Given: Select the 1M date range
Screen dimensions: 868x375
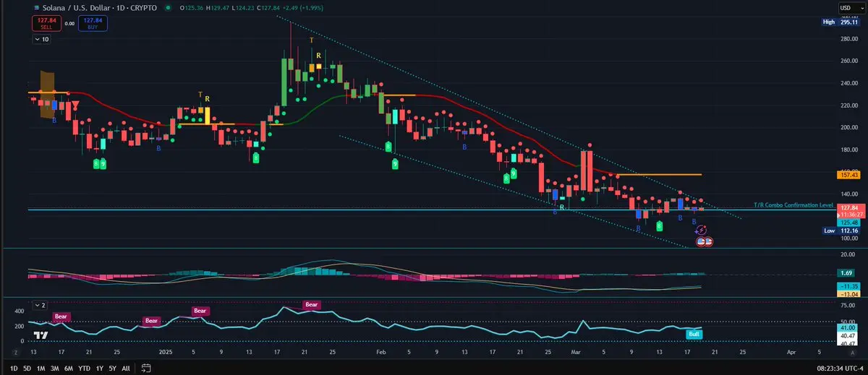Looking at the screenshot, I should [x=41, y=368].
